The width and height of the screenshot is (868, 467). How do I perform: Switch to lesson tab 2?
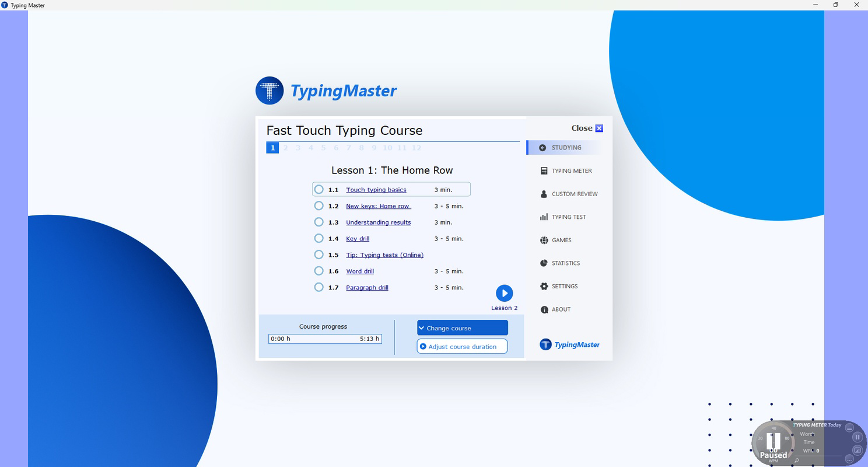285,148
